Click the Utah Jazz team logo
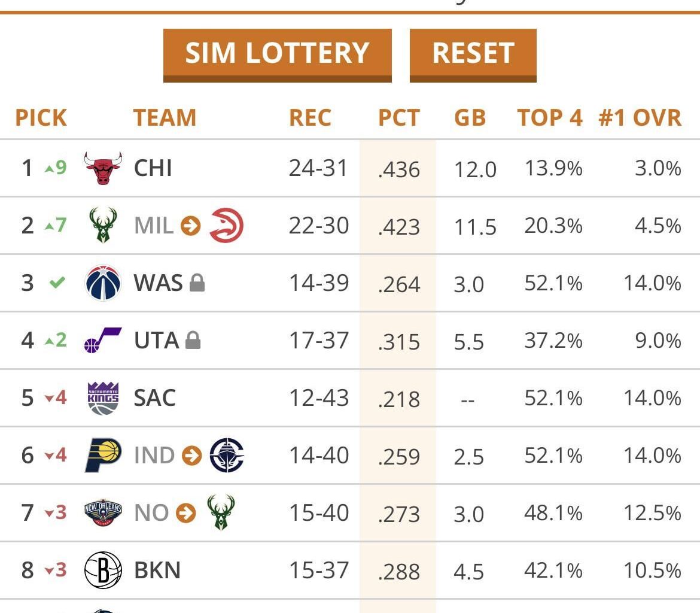700x613 pixels. coord(103,340)
